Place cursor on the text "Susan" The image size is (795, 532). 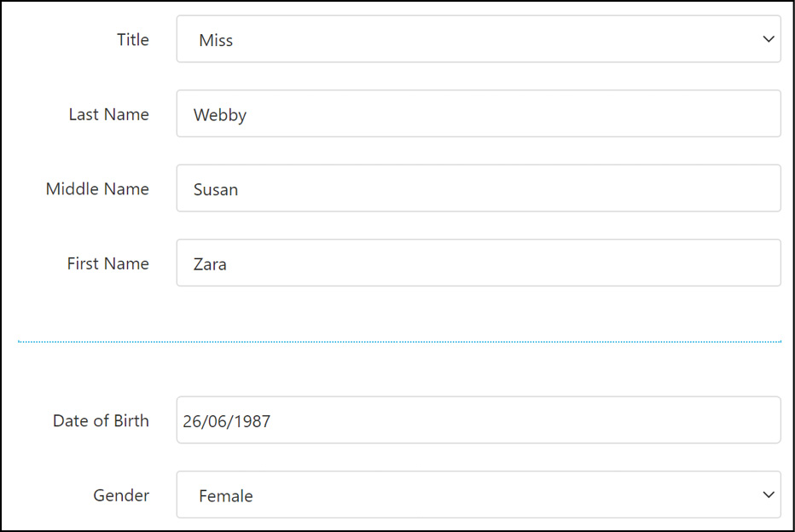tap(216, 189)
